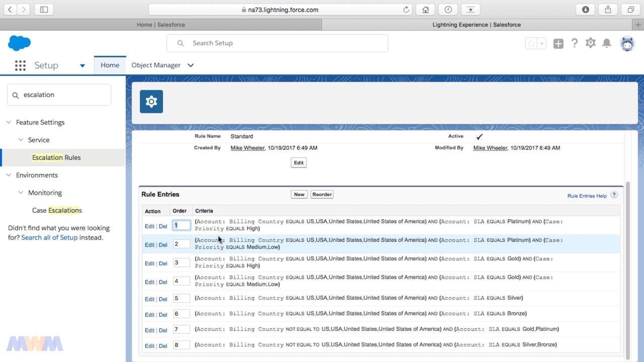This screenshot has height=362, width=644.
Task: Open the Rule Entries Help link
Action: (587, 196)
